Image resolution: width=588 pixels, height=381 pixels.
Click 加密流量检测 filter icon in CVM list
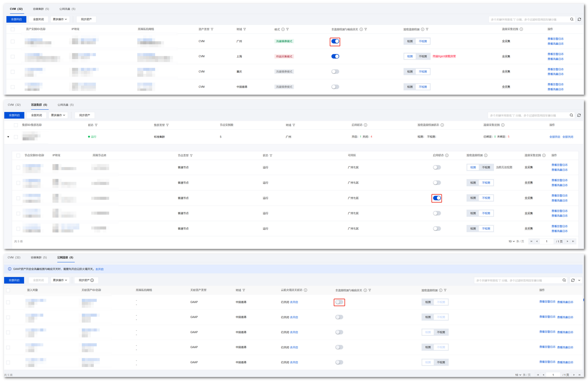pos(427,29)
